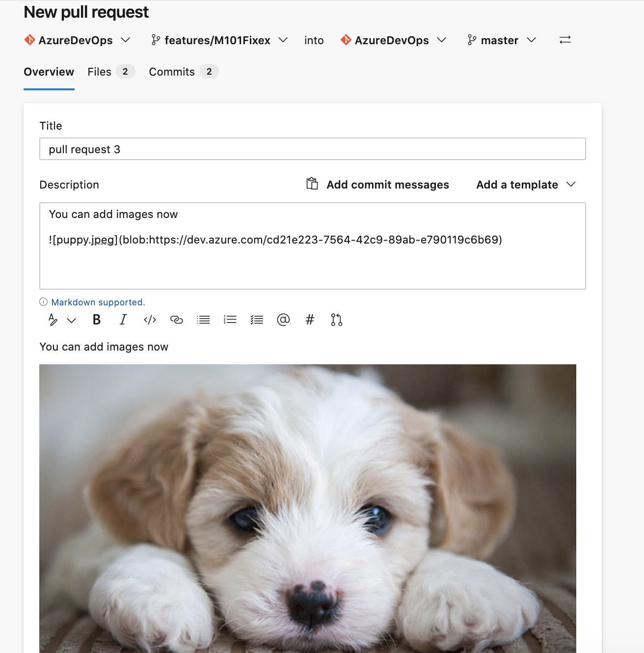Apply italic formatting to description text
Screen dimensions: 644x653
point(123,320)
